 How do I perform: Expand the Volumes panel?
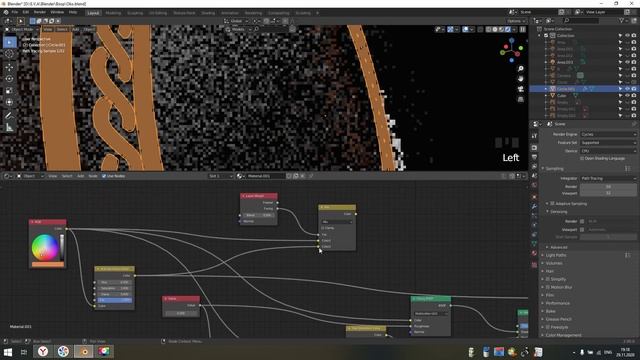554,263
